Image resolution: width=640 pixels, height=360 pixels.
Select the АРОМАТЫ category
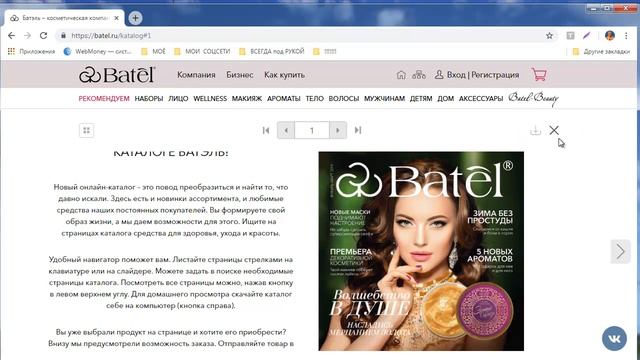click(284, 98)
